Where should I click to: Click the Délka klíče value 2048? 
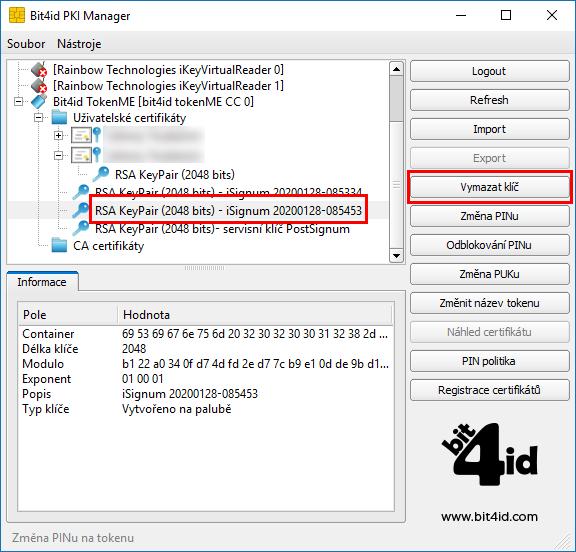(134, 349)
